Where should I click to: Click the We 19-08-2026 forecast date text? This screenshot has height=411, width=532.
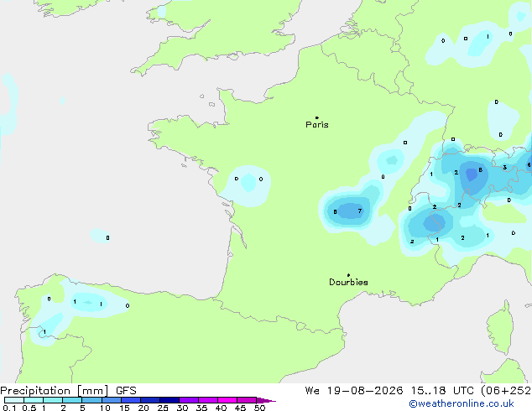354,391
